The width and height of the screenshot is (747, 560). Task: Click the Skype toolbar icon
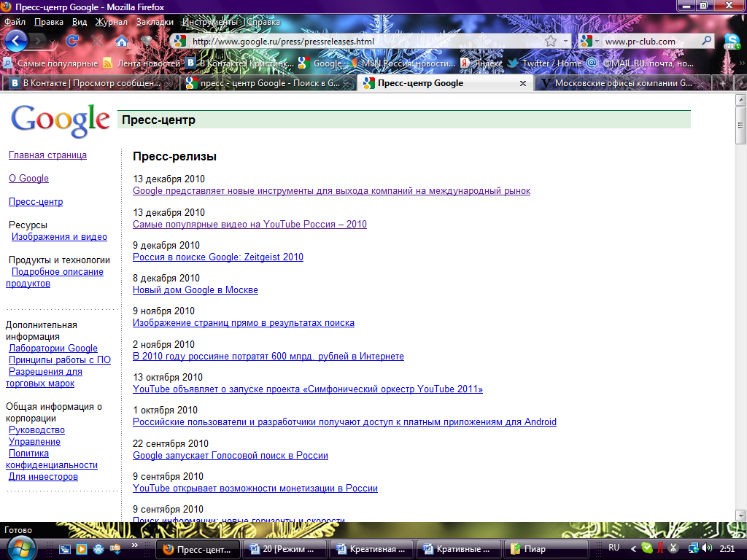point(732,42)
